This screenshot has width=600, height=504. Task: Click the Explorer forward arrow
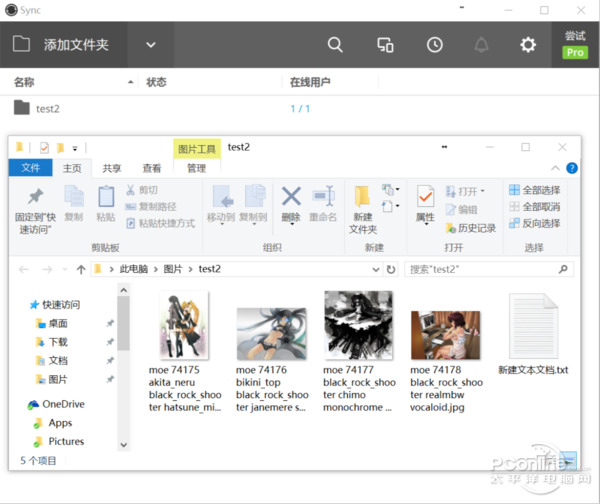[x=47, y=269]
